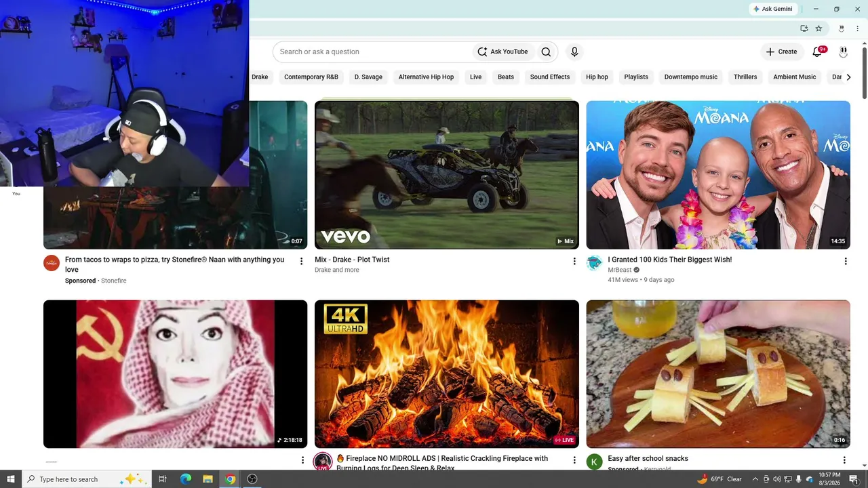Screen dimensions: 868x488
Task: Click the Create button
Action: pos(781,52)
